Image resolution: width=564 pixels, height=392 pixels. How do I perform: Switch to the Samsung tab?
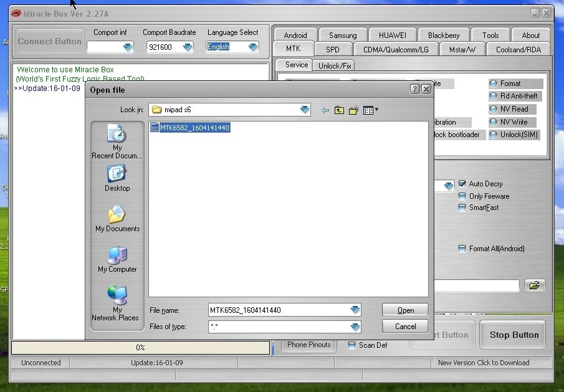343,36
